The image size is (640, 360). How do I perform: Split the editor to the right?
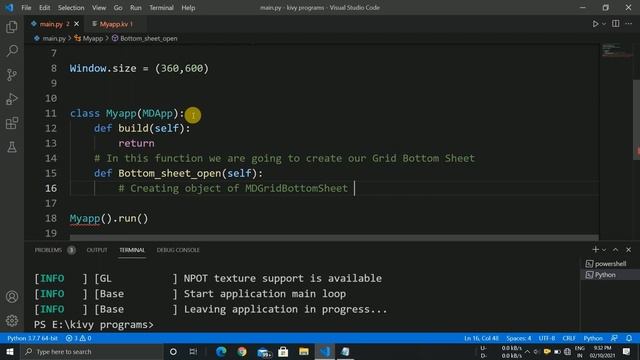click(x=616, y=24)
